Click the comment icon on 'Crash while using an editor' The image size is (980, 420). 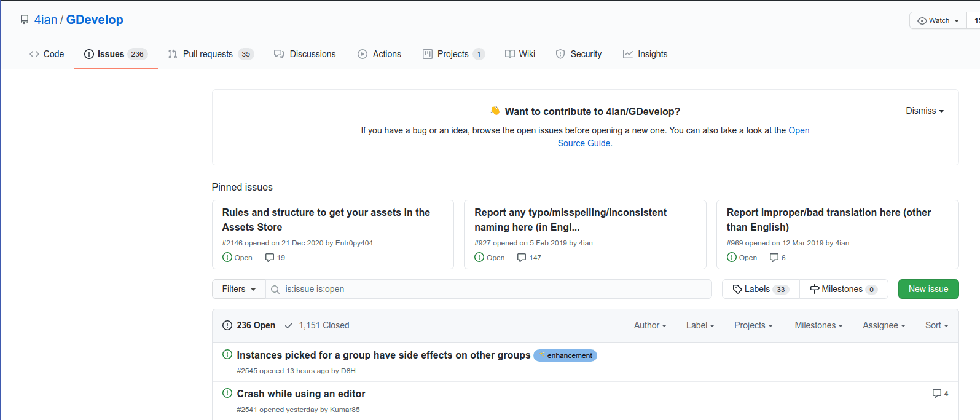pos(936,394)
